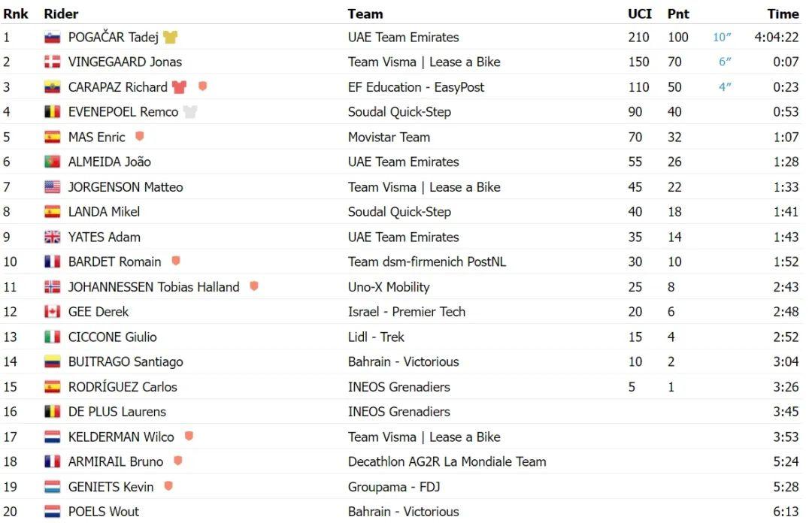Image resolution: width=812 pixels, height=523 pixels.
Task: Open Yates Adam rider profile
Action: [x=104, y=237]
